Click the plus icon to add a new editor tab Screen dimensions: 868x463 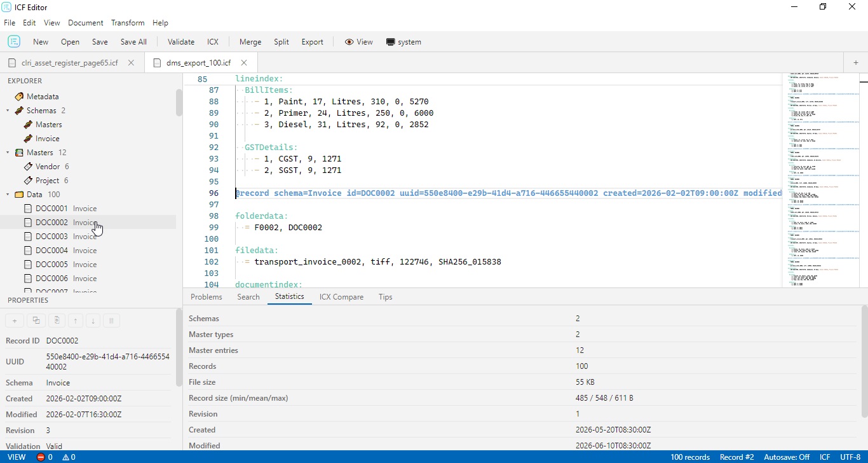coord(856,62)
